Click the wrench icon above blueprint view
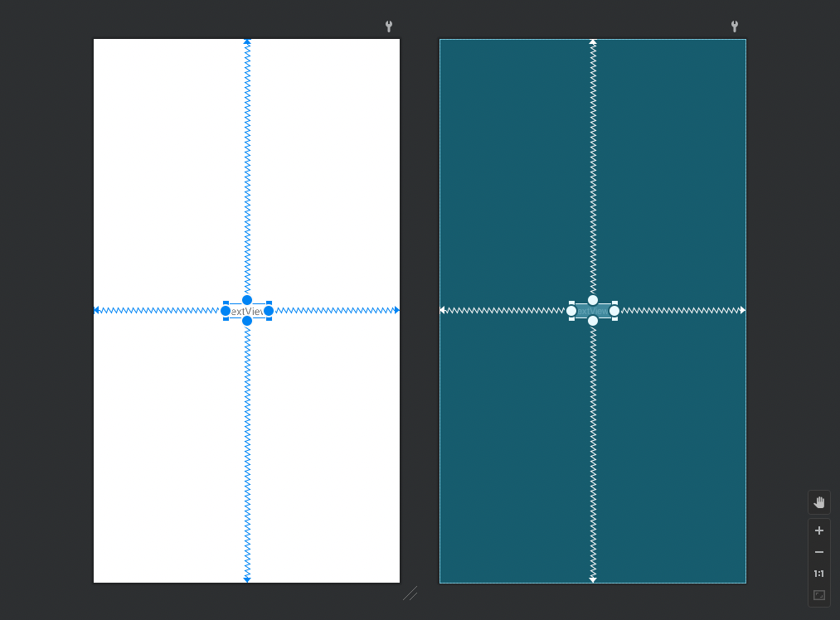Image resolution: width=840 pixels, height=620 pixels. [735, 27]
